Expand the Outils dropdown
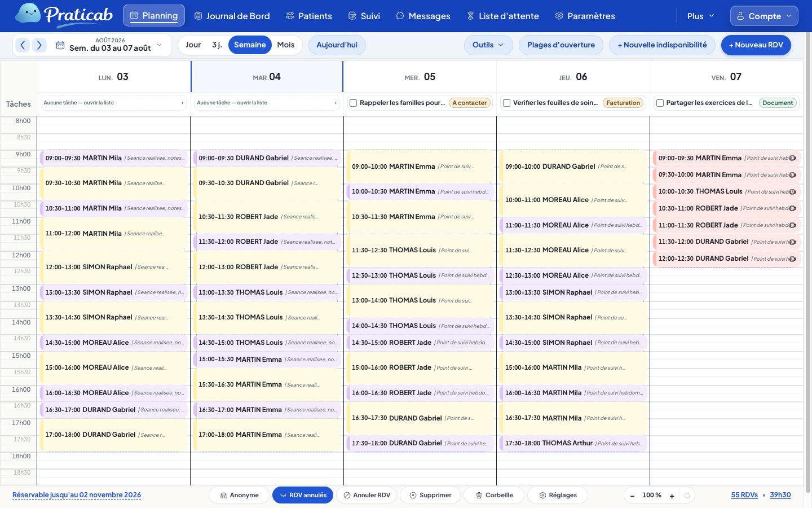812x508 pixels. [x=488, y=45]
